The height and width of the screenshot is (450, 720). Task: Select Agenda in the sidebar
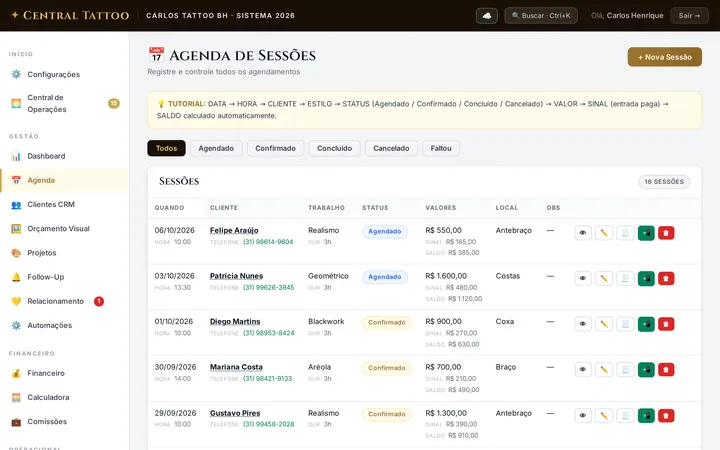(x=64, y=180)
